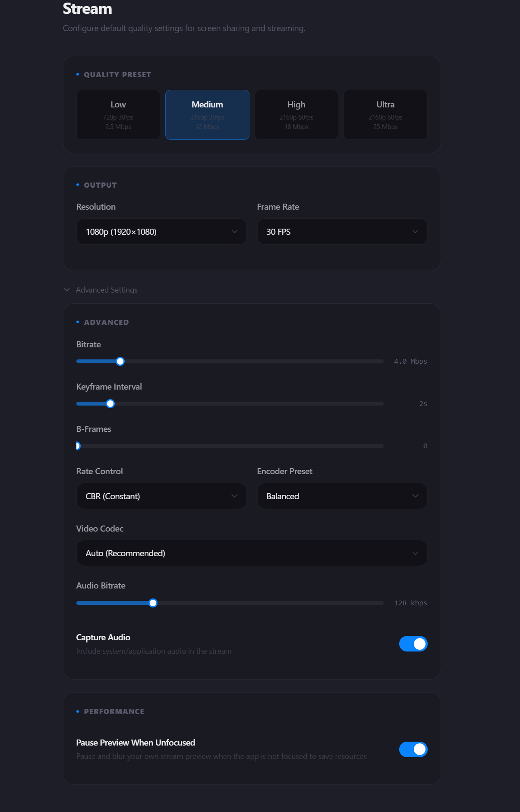Click the Advanced Settings collapse chevron
The width and height of the screenshot is (520, 812).
[67, 290]
